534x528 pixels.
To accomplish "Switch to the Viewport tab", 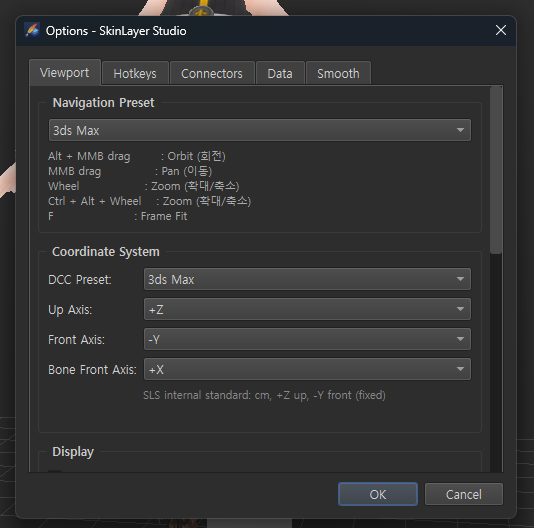I will (65, 73).
